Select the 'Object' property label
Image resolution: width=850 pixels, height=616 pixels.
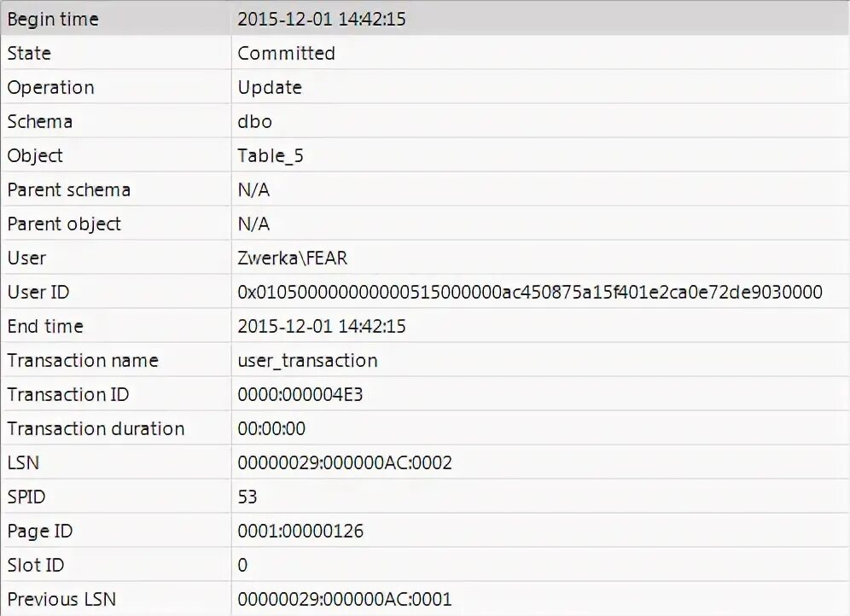point(35,155)
